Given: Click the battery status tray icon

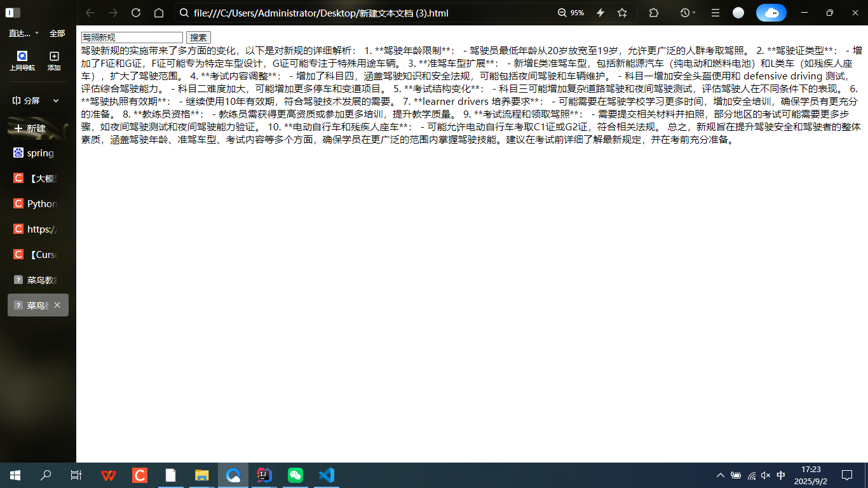Looking at the screenshot, I should point(736,475).
